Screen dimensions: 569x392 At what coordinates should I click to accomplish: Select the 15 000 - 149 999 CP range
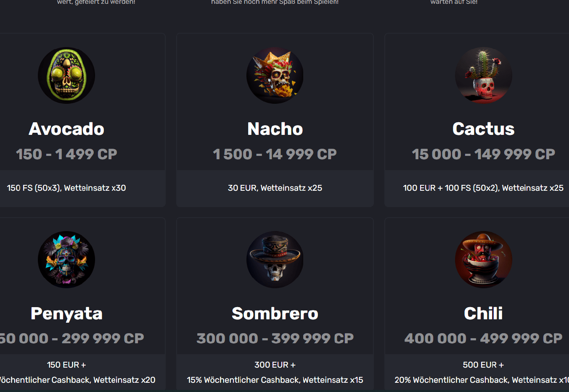(x=484, y=154)
